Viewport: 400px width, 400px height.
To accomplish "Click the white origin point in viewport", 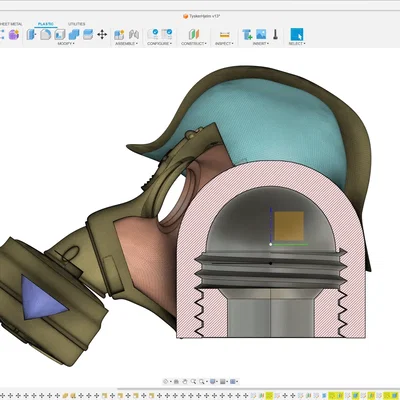I will (271, 244).
